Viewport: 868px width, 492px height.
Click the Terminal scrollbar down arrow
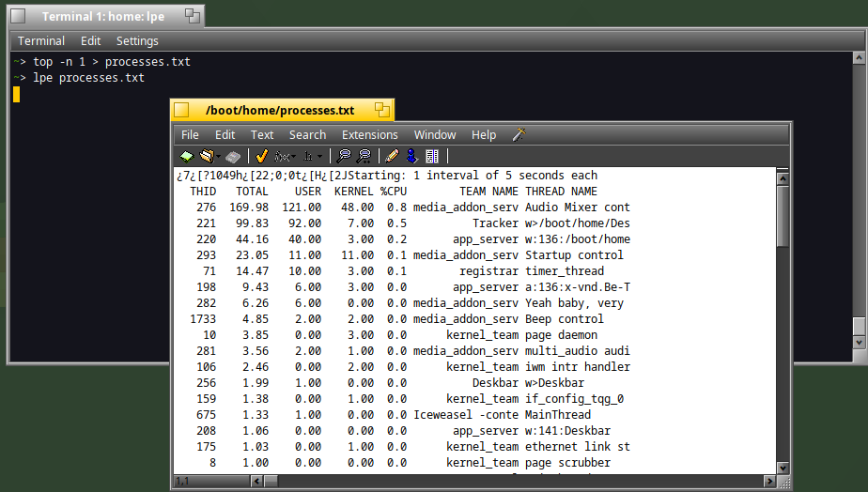[x=859, y=342]
